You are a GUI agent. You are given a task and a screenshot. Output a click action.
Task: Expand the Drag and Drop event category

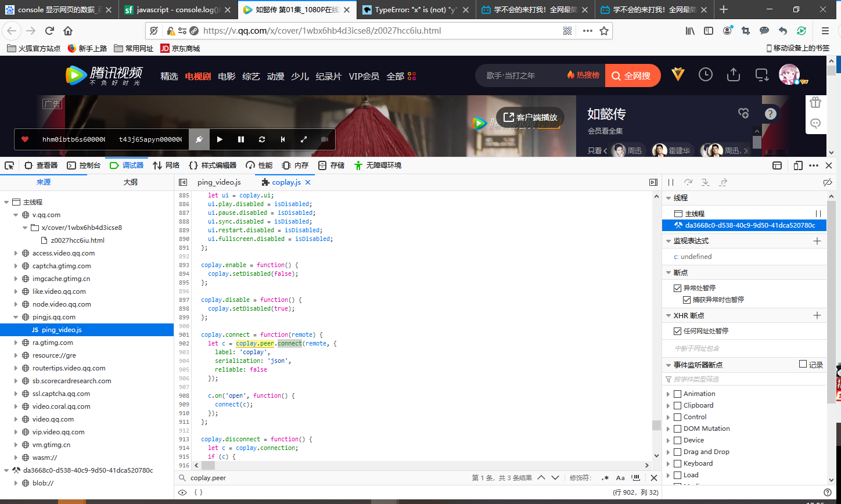[x=668, y=452]
